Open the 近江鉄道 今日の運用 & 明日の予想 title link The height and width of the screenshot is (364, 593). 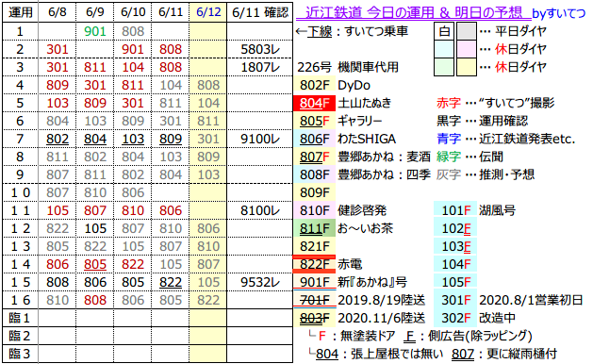[x=413, y=12]
